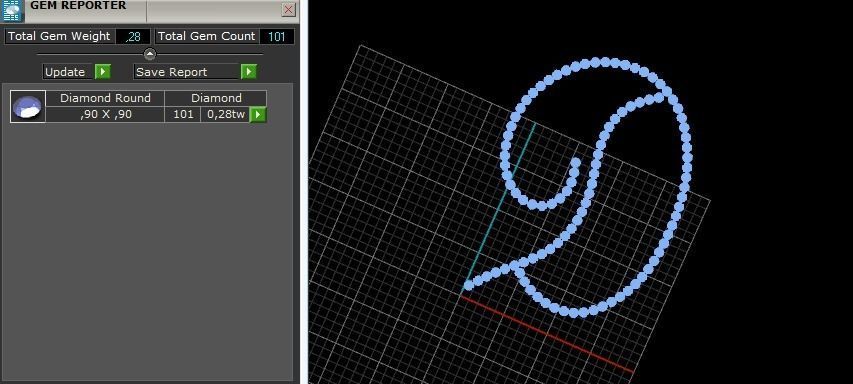The height and width of the screenshot is (384, 853).
Task: Close the Gem Reporter panel
Action: (289, 9)
